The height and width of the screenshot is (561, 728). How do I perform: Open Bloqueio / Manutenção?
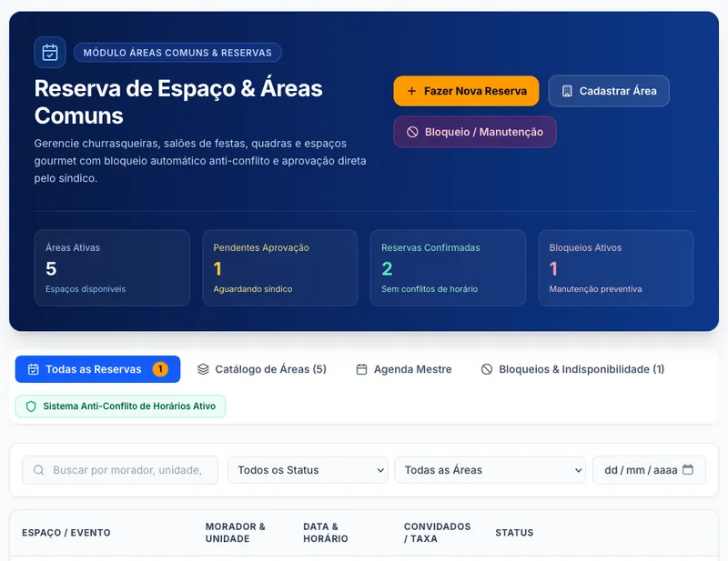click(x=475, y=132)
